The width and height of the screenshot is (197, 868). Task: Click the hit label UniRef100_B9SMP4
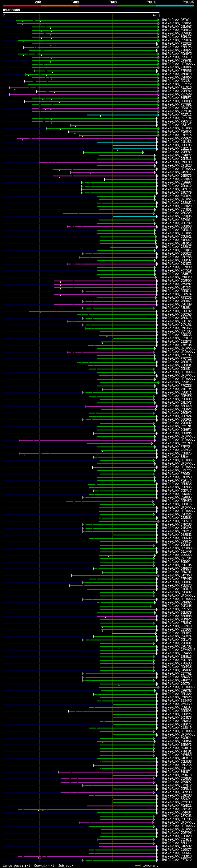pyautogui.click(x=177, y=196)
